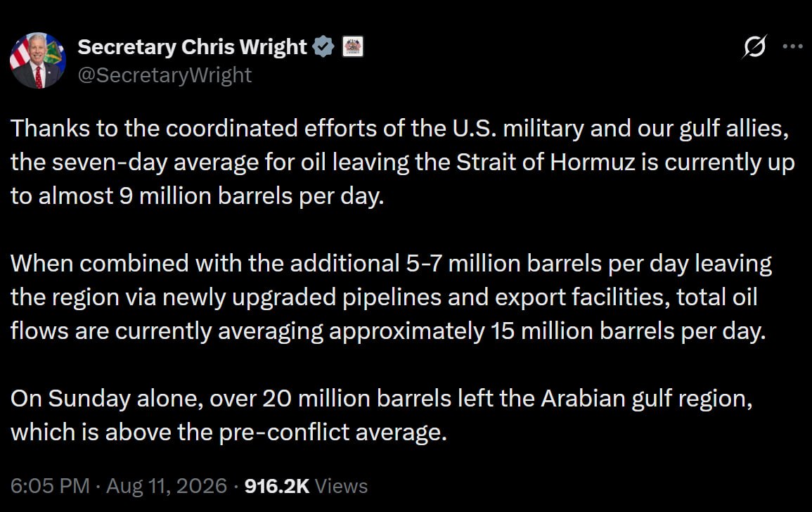Click the display name Secretary Chris Wright
The image size is (812, 512).
[x=192, y=47]
